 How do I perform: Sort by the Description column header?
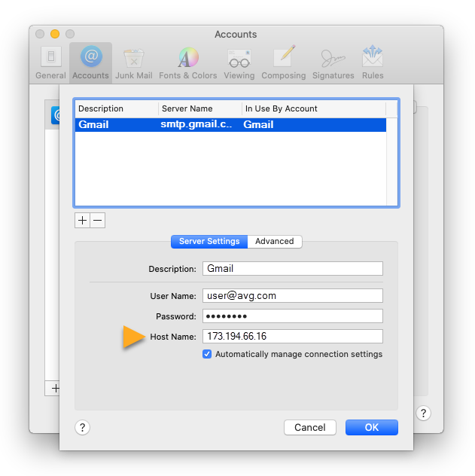[117, 108]
